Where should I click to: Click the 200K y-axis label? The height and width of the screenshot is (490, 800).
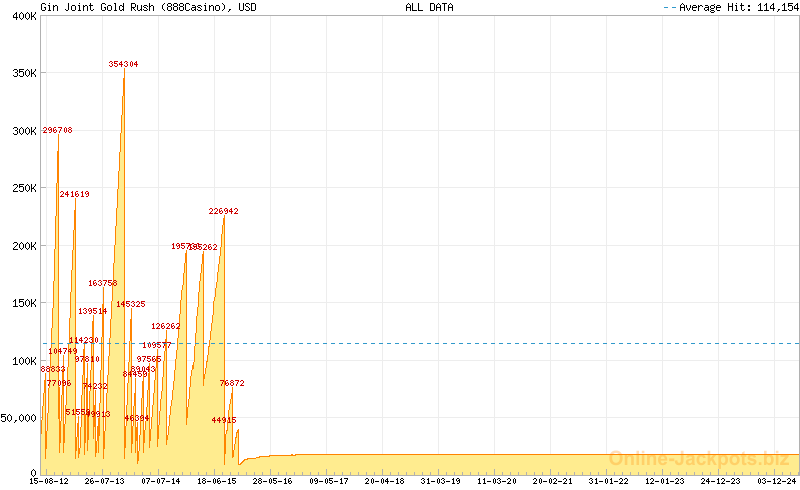21,245
